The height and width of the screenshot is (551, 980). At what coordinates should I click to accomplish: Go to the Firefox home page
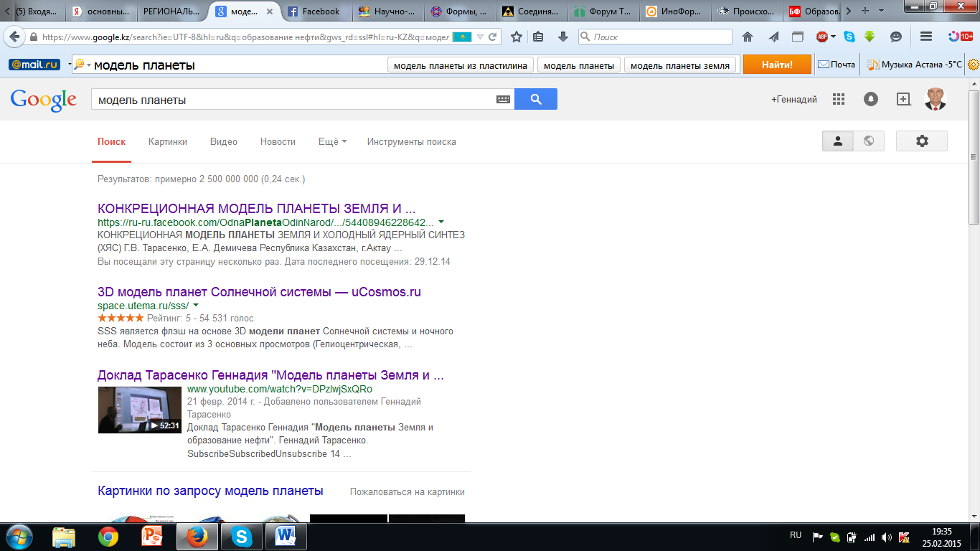[748, 37]
